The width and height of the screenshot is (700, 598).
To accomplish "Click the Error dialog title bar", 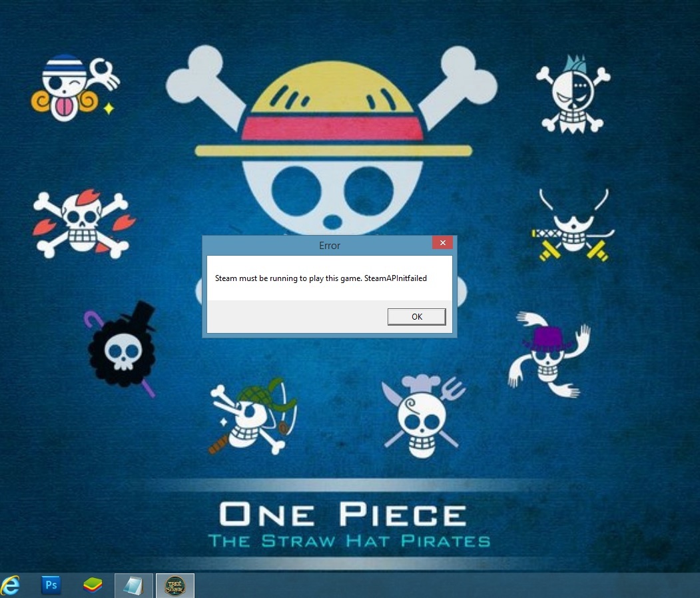I will [329, 246].
